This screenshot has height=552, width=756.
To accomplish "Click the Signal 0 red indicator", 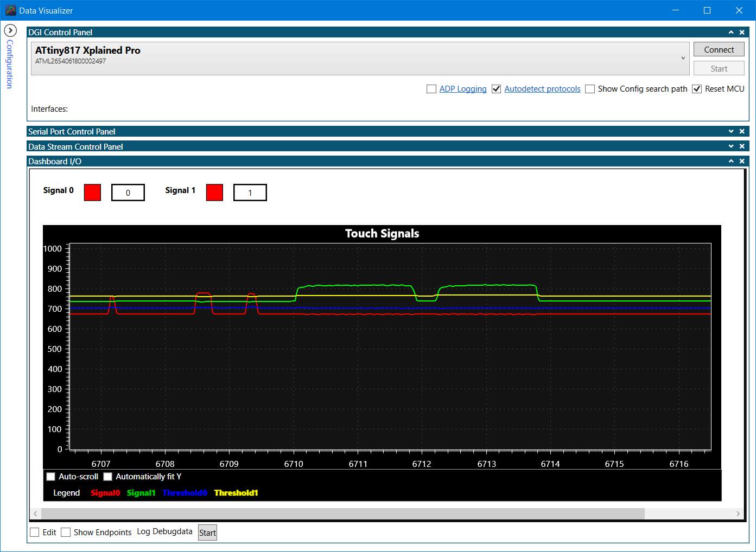I will [92, 192].
